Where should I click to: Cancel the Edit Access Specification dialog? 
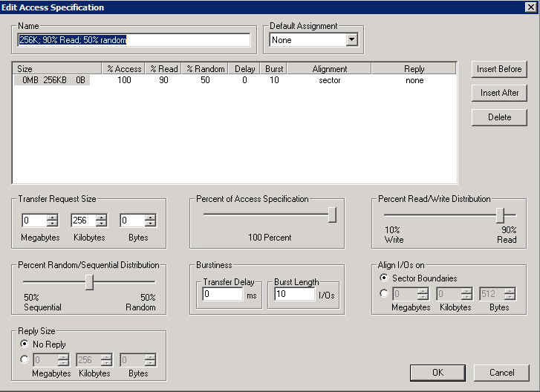(501, 372)
